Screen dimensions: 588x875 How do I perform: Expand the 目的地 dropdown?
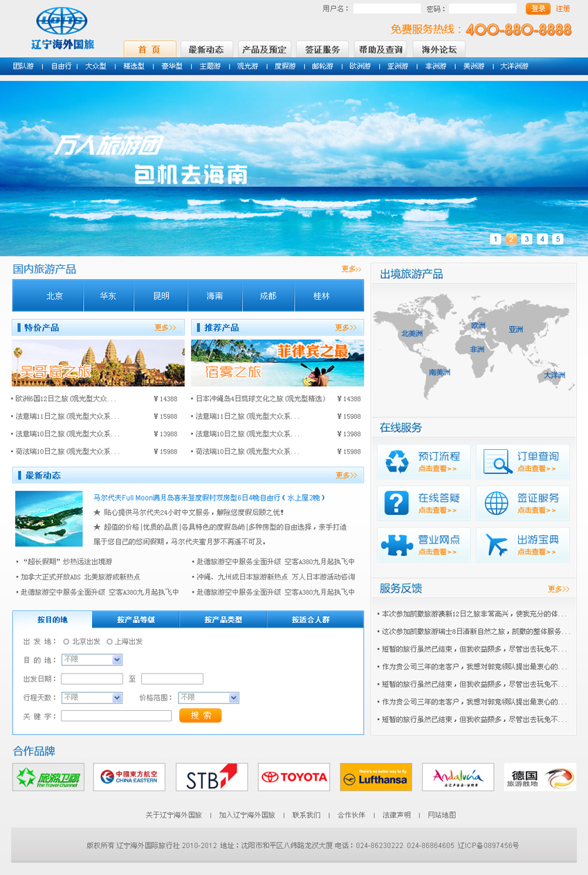tap(117, 660)
